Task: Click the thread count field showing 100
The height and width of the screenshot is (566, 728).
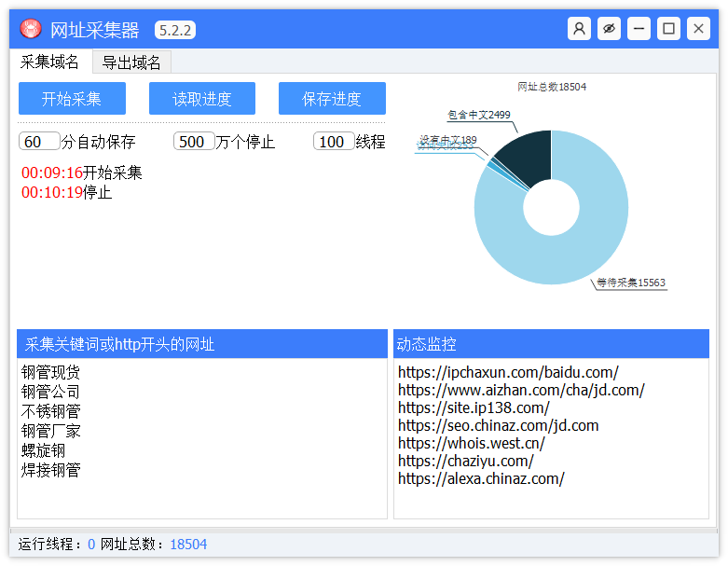Action: tap(334, 142)
